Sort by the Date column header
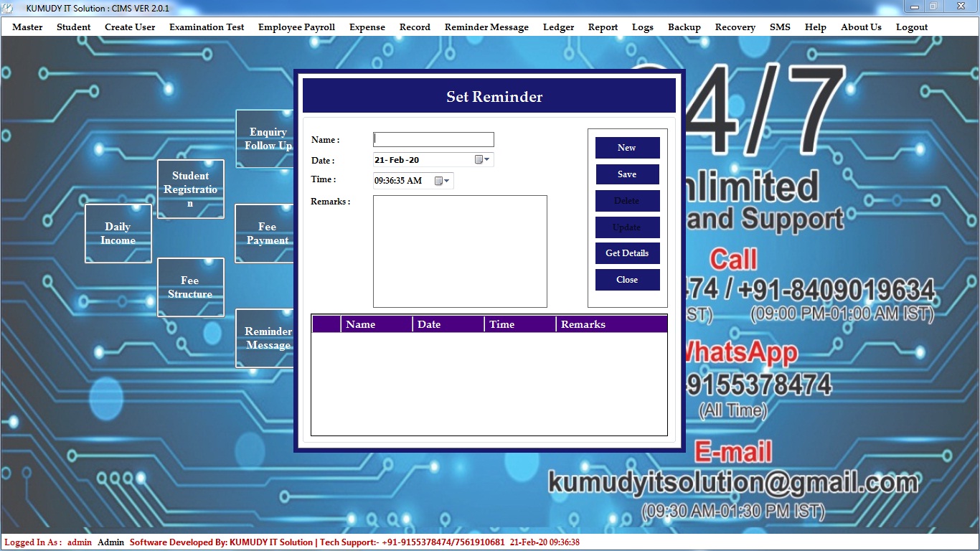This screenshot has width=980, height=551. (448, 324)
